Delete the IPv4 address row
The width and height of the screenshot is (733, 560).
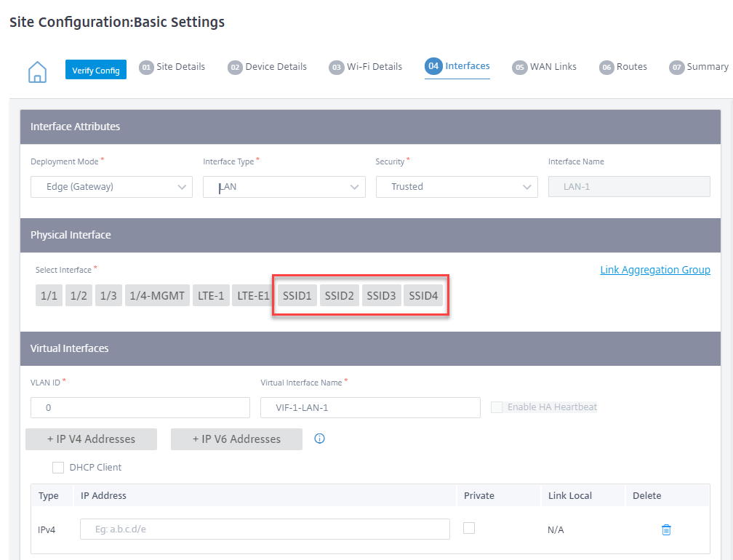point(666,529)
